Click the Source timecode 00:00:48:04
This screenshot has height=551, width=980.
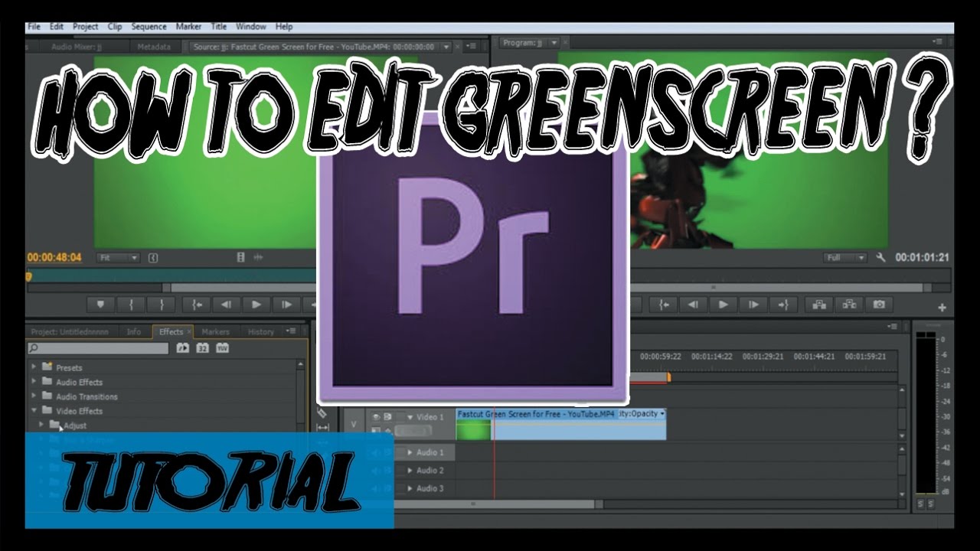point(54,258)
